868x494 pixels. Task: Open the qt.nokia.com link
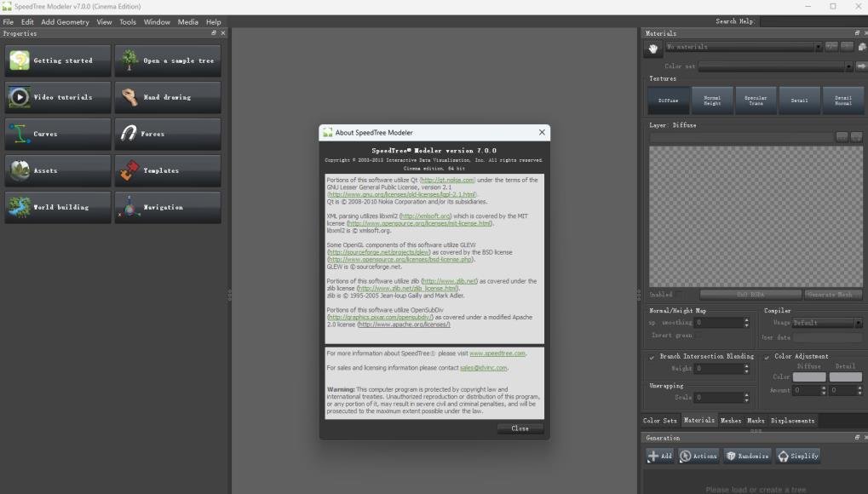pos(447,180)
